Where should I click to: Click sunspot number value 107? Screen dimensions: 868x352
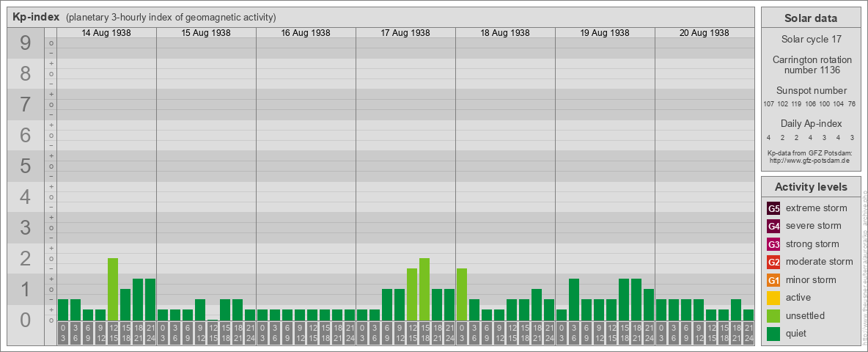[x=768, y=104]
